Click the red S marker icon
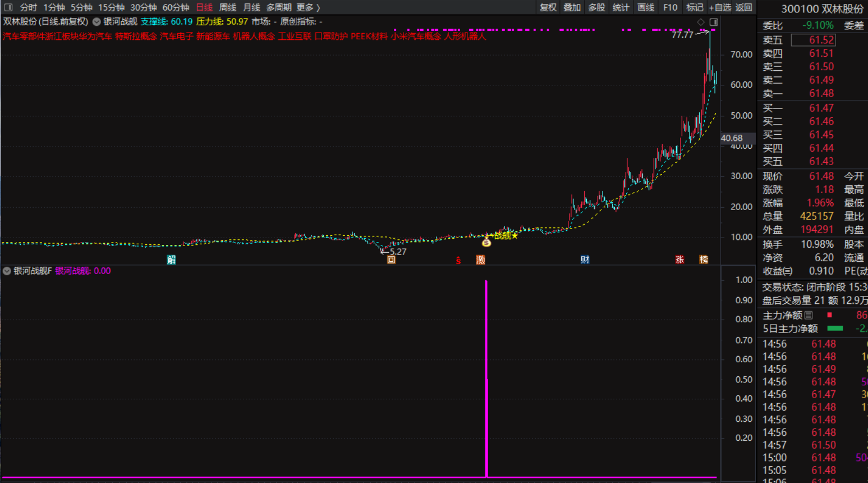The image size is (868, 483). coord(458,260)
